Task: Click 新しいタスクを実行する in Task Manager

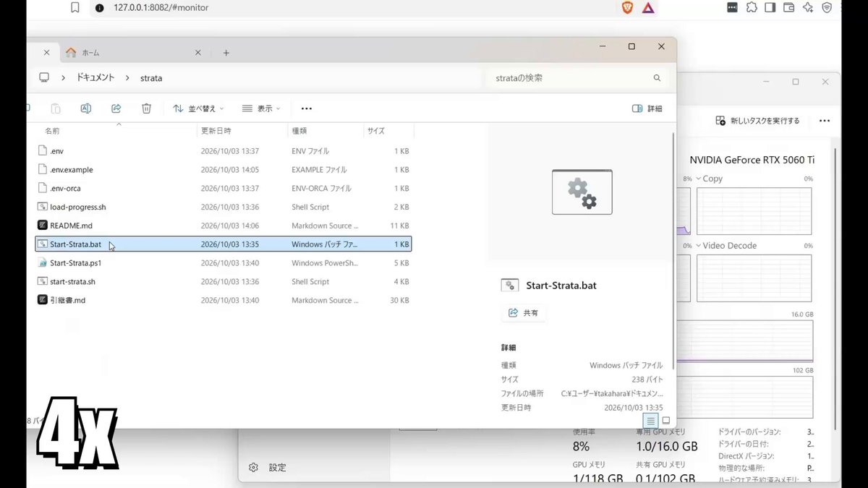Action: pos(758,121)
